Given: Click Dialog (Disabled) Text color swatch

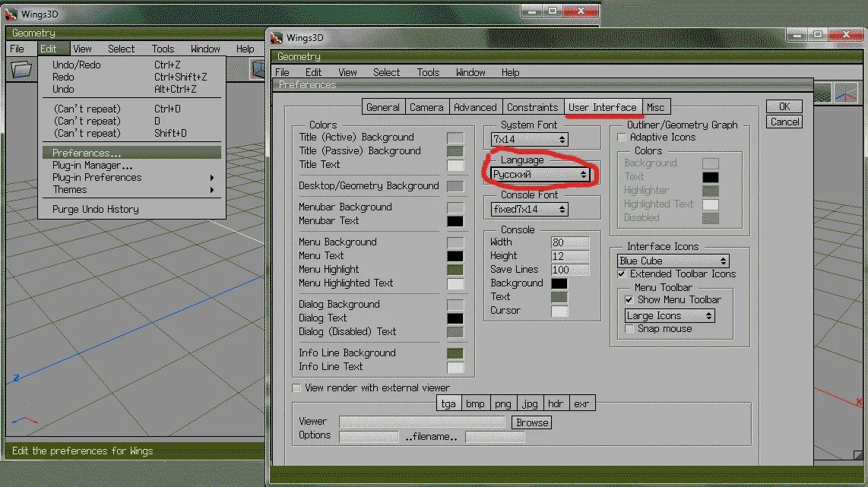Looking at the screenshot, I should 455,332.
